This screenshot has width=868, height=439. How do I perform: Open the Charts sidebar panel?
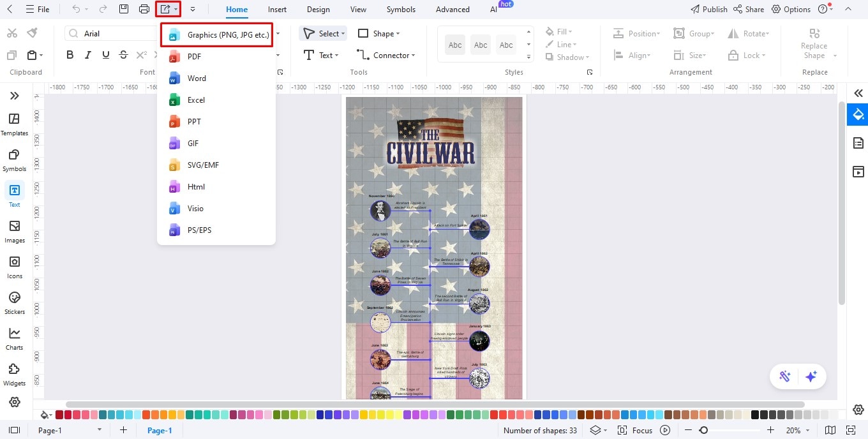pos(14,339)
